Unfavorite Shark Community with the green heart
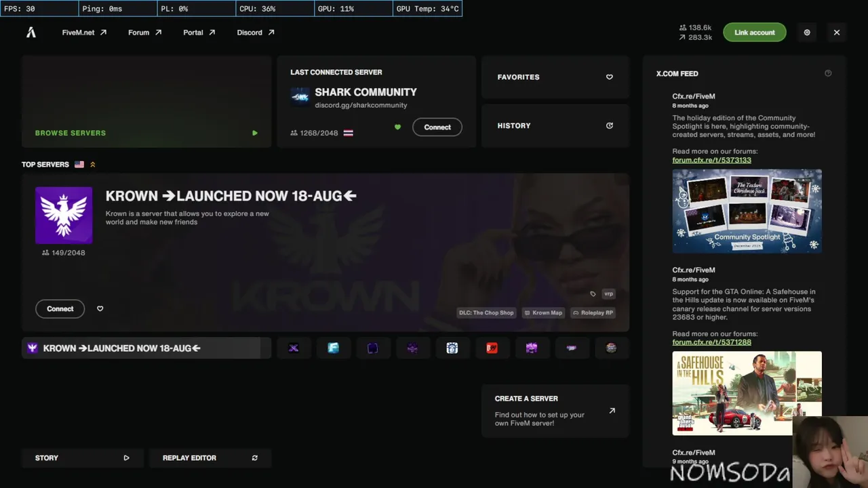Viewport: 868px width, 488px height. coord(397,127)
